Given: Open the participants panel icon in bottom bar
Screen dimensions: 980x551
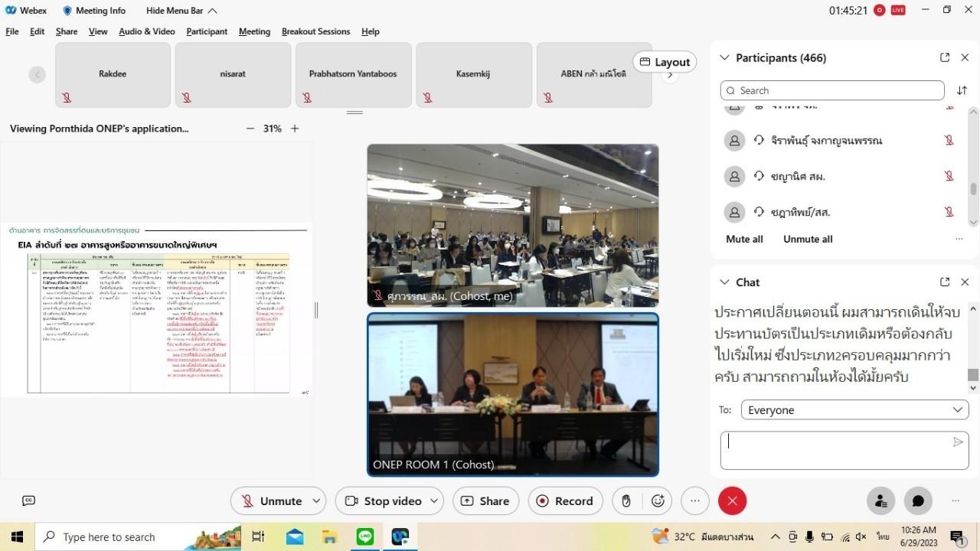Looking at the screenshot, I should (x=880, y=500).
